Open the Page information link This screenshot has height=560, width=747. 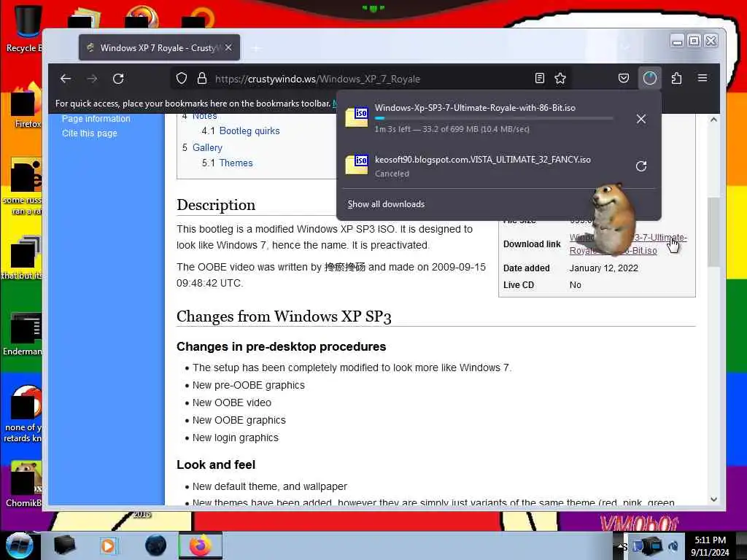click(x=96, y=119)
